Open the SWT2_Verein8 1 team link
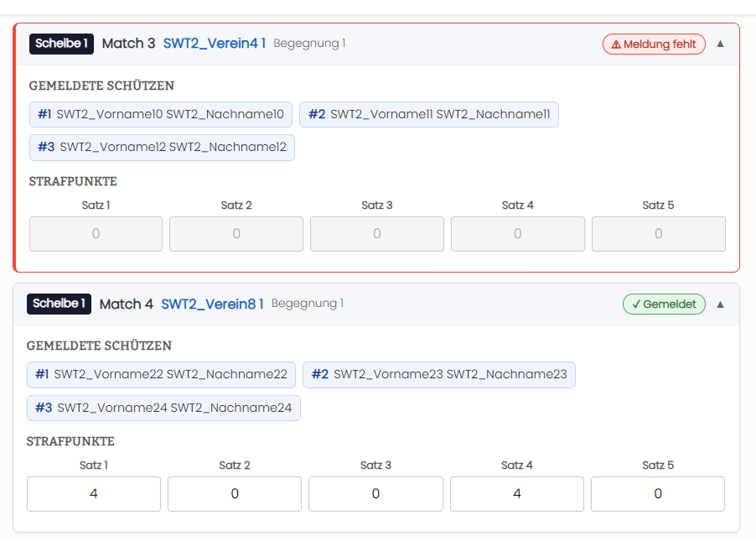This screenshot has height=541, width=756. (212, 304)
